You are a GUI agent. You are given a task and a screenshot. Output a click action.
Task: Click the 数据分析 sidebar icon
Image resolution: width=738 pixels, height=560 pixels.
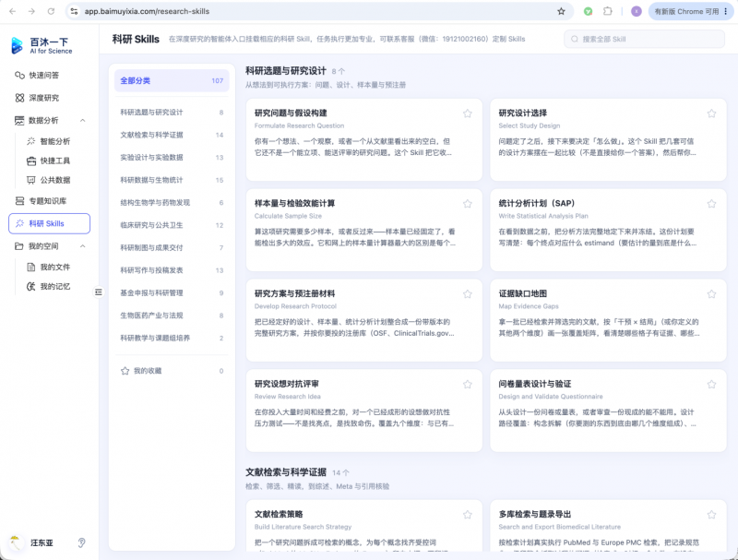(x=19, y=121)
